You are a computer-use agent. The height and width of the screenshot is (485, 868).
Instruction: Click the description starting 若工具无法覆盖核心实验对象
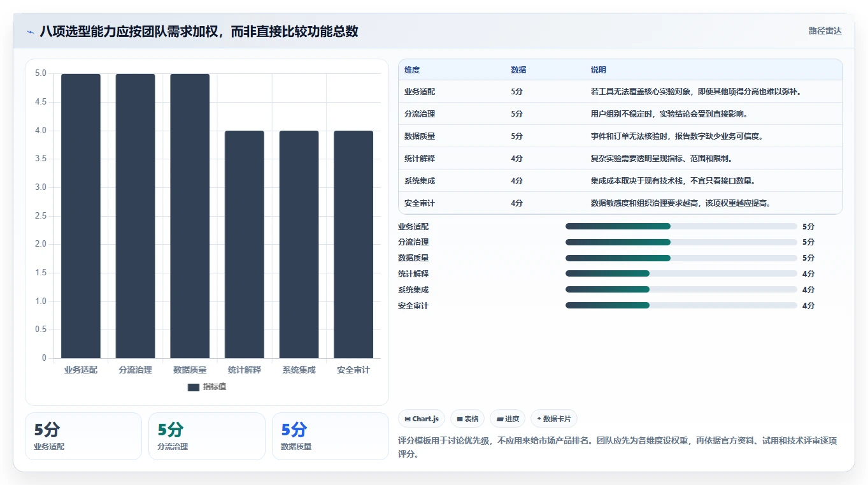[695, 92]
